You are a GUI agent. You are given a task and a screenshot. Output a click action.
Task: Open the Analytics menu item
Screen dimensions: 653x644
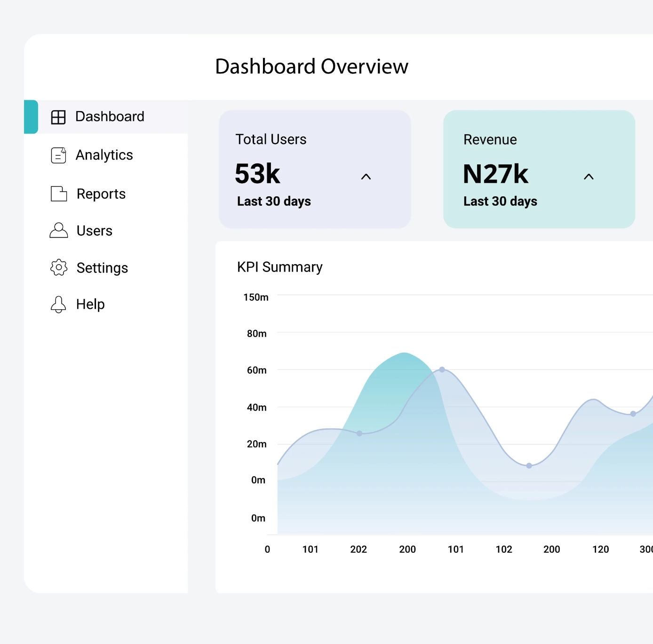tap(104, 155)
